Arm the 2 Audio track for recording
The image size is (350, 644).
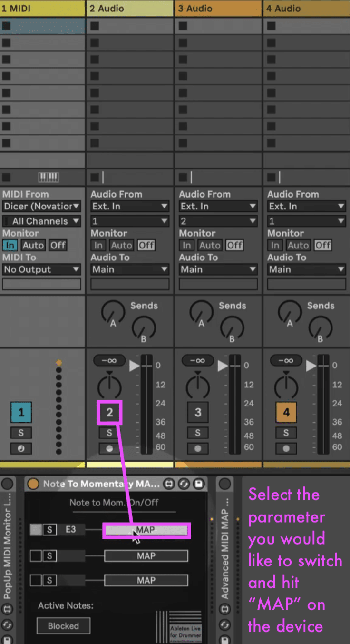click(x=109, y=448)
